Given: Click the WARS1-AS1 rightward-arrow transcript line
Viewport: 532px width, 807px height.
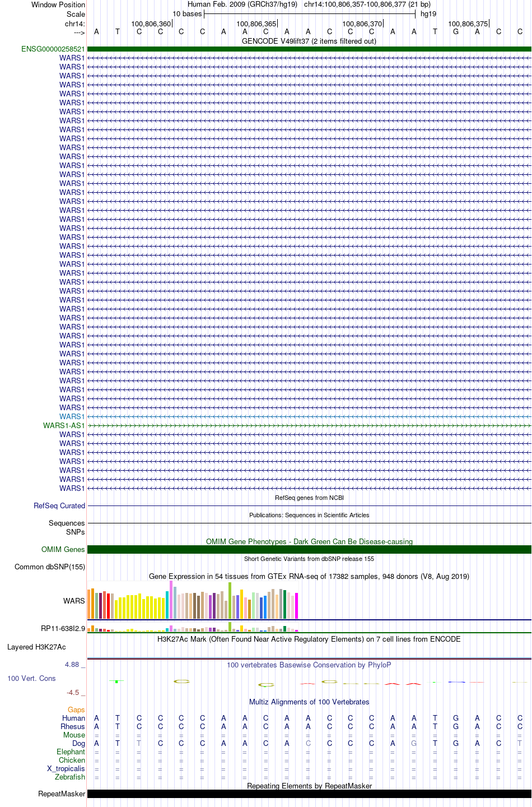Looking at the screenshot, I should pos(309,425).
